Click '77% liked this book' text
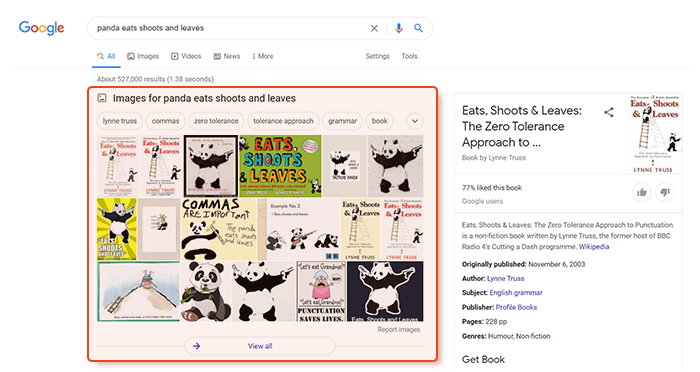Viewport: 700px width, 372px height. point(492,188)
